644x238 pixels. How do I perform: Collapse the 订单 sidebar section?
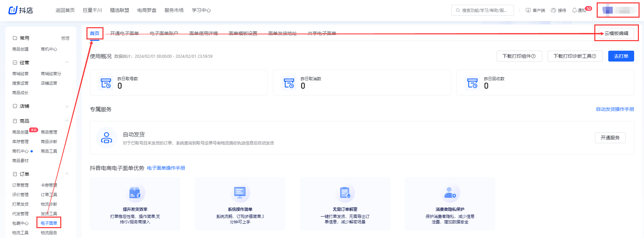click(x=67, y=174)
